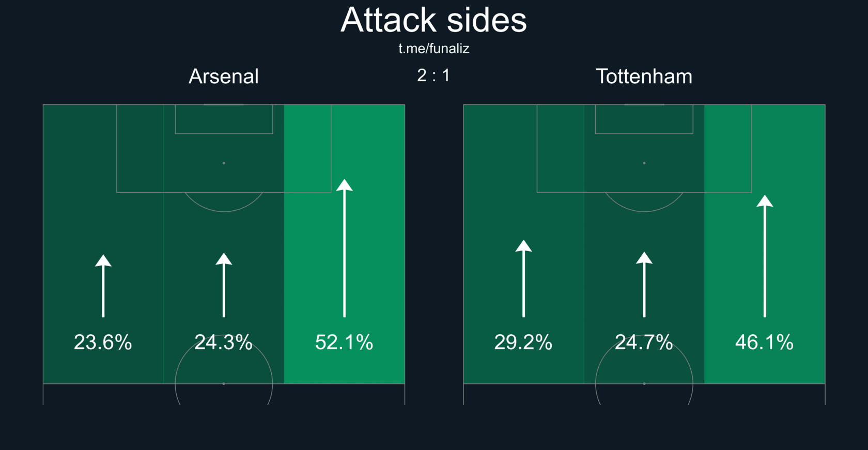Select the 29.2% label on Tottenham pitch

(523, 342)
